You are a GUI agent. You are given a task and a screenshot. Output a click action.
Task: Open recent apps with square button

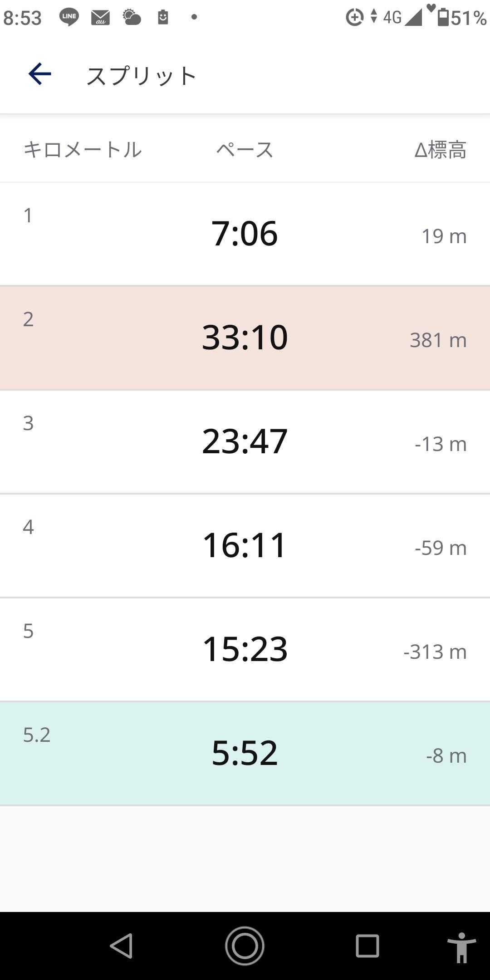point(367,946)
